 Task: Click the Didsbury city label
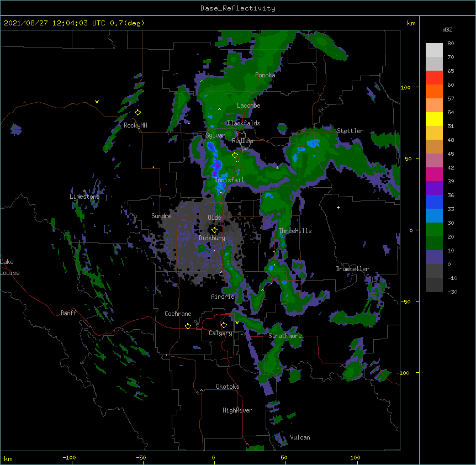212,238
